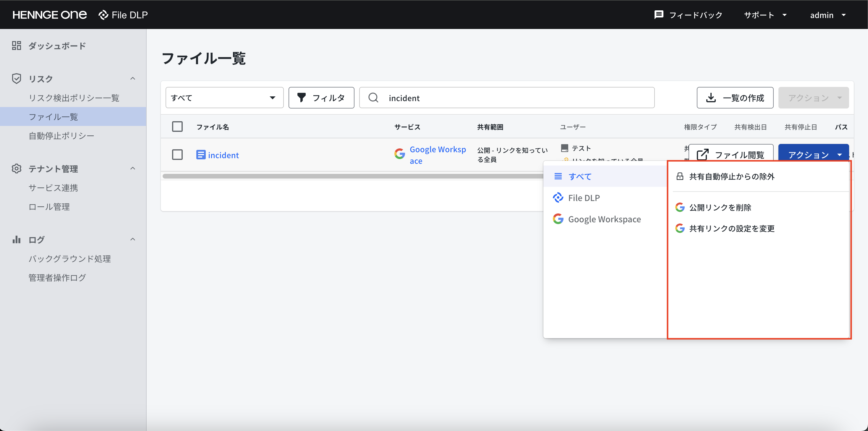This screenshot has height=431, width=868.
Task: Click the パス column header
Action: click(841, 127)
